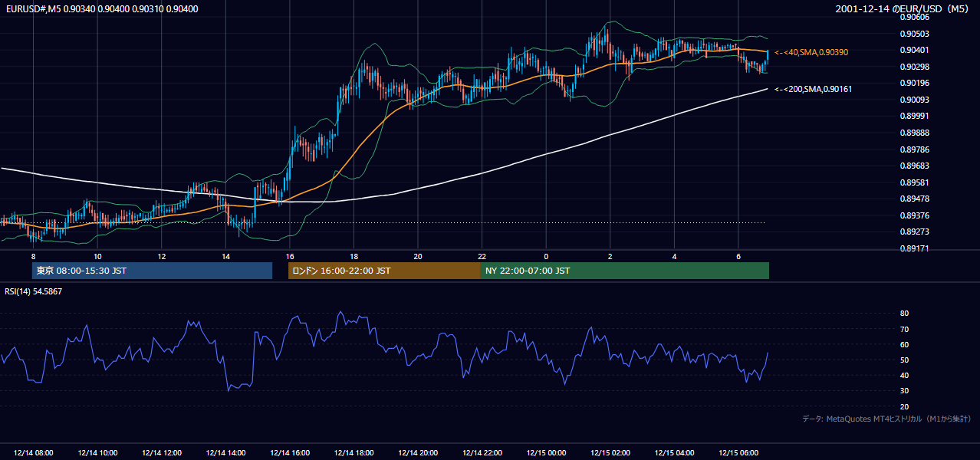
Task: Click the hour label 12 under the chart
Action: click(161, 255)
